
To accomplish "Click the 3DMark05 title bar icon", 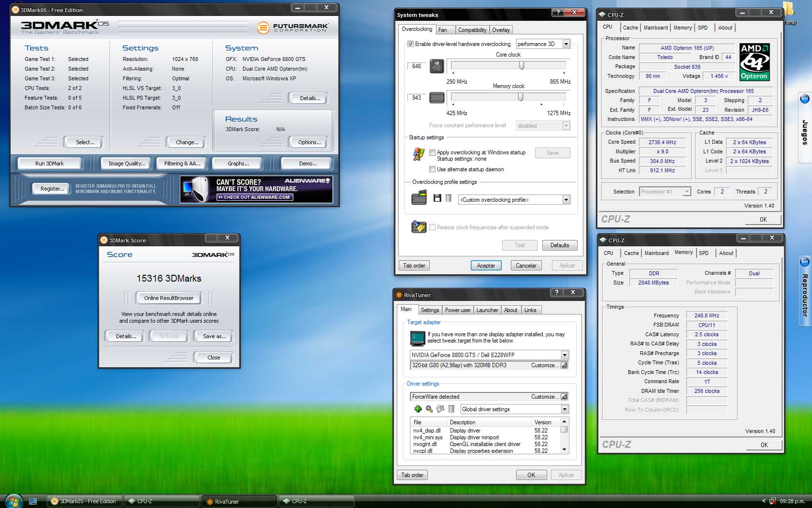I will 15,10.
